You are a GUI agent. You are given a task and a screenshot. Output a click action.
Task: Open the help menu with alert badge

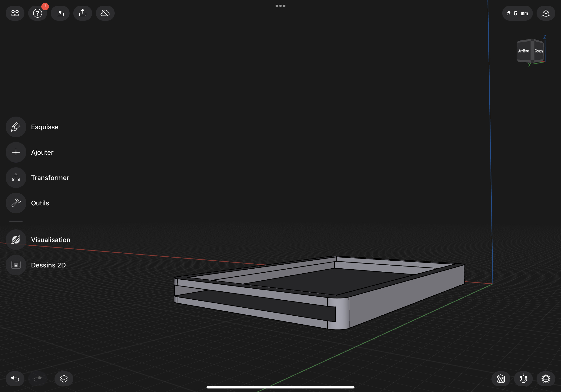pyautogui.click(x=38, y=13)
